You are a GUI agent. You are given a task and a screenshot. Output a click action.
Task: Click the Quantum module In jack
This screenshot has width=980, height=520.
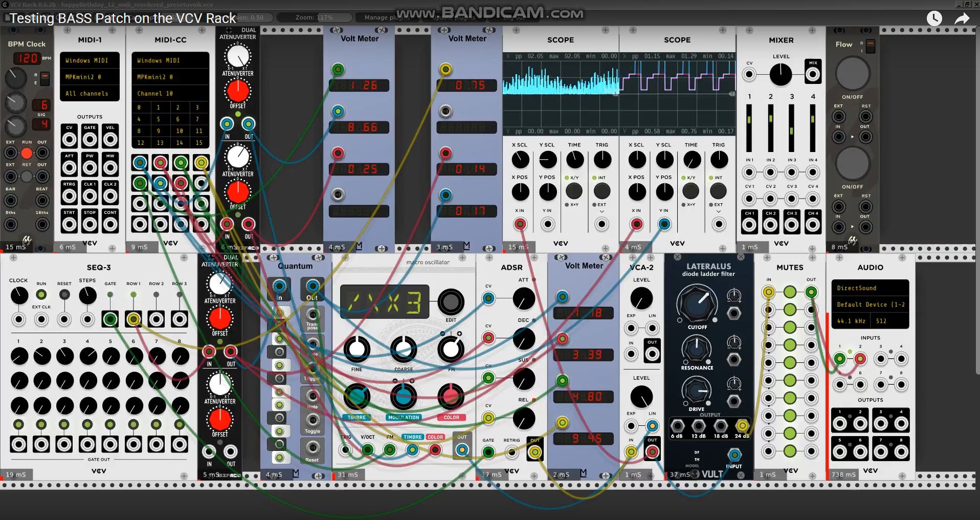point(279,286)
